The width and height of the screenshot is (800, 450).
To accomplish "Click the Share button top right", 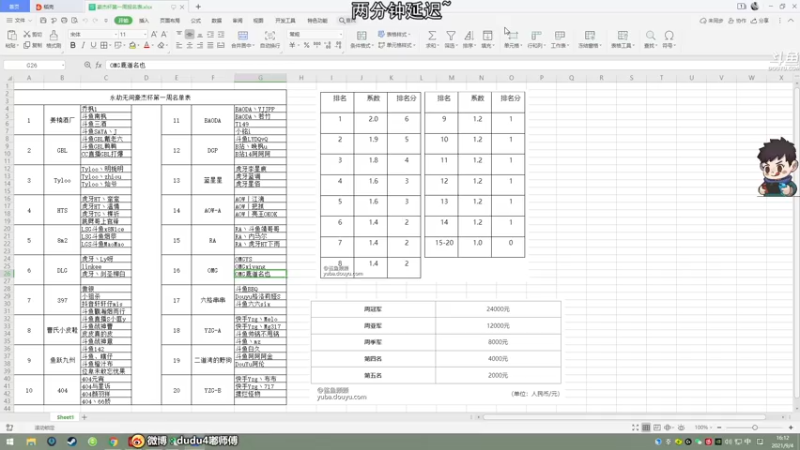I will (x=762, y=20).
